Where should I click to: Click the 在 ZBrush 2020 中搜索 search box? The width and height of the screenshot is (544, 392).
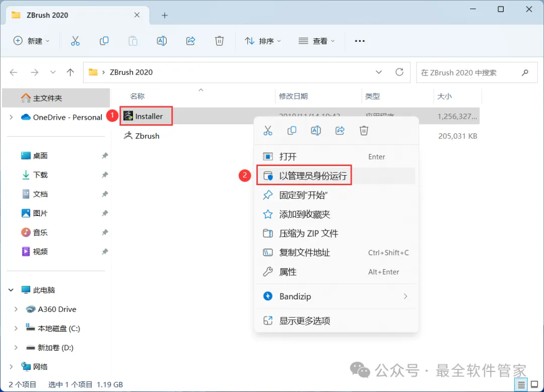tap(477, 72)
